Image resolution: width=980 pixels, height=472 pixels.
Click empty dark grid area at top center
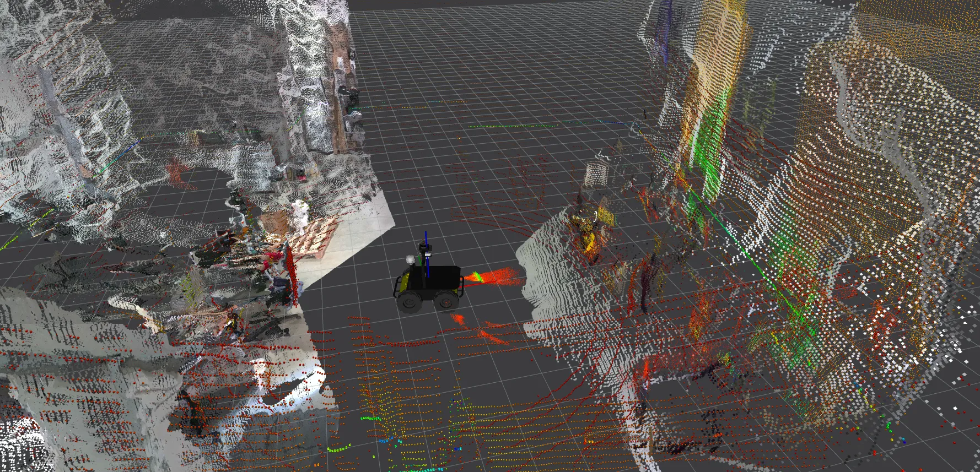coord(496,44)
